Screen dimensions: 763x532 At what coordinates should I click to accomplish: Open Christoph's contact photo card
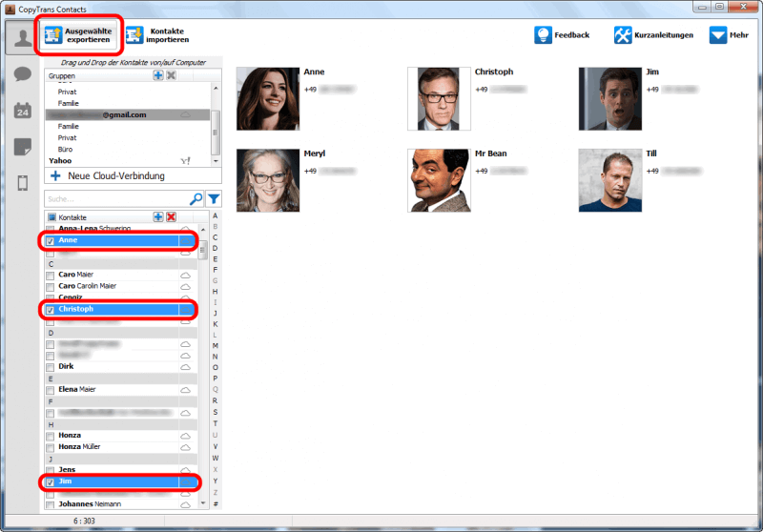click(x=439, y=99)
